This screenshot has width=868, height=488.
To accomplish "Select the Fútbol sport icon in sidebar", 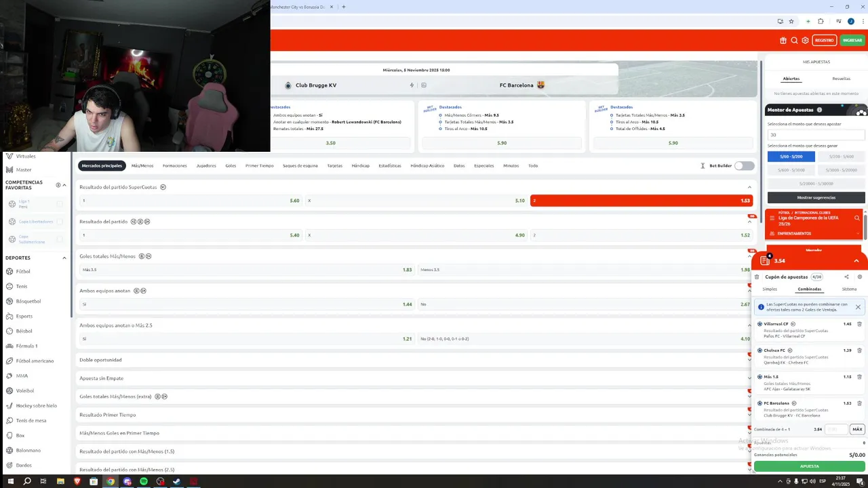I will 9,271.
